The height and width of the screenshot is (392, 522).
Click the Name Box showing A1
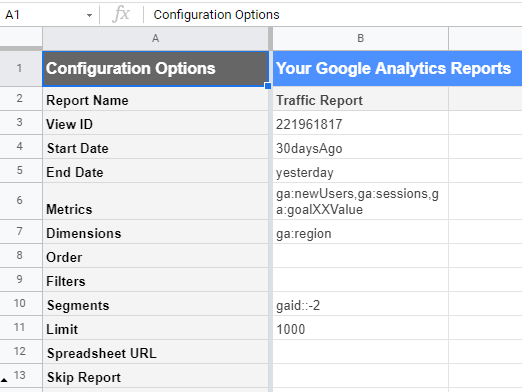[48, 15]
